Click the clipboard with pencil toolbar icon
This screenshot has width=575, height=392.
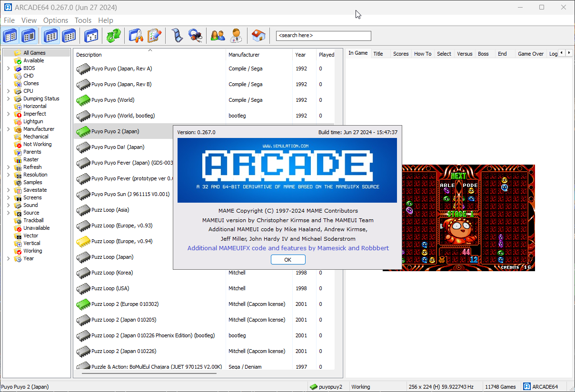[154, 36]
